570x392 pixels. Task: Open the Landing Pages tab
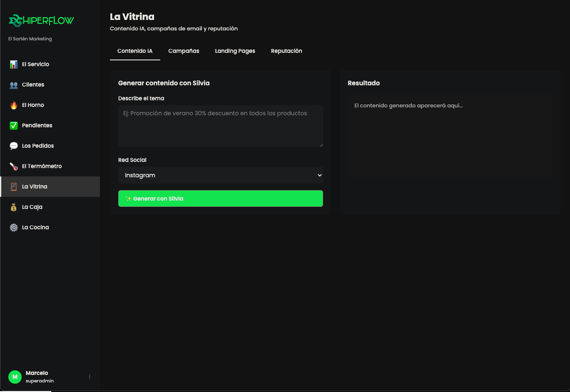[x=235, y=51]
